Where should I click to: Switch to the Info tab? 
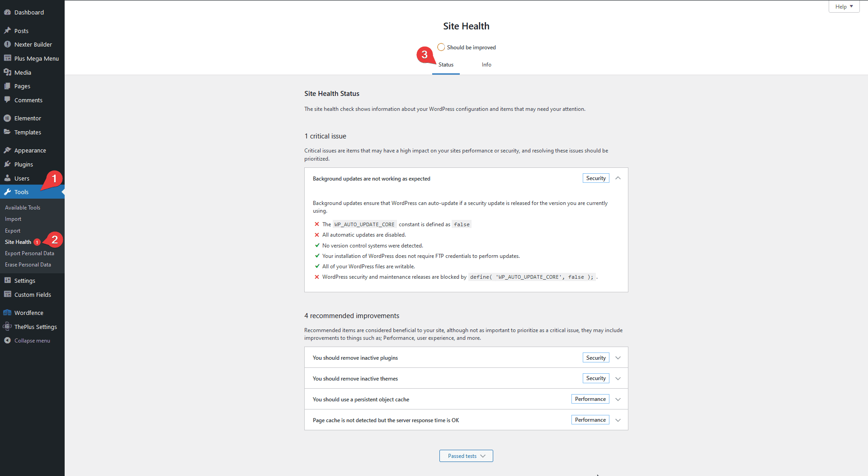click(x=486, y=65)
